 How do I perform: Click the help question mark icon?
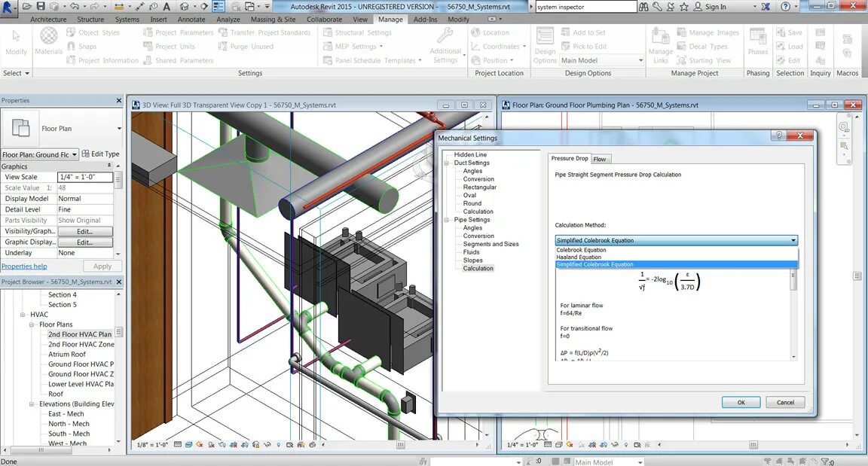786,7
